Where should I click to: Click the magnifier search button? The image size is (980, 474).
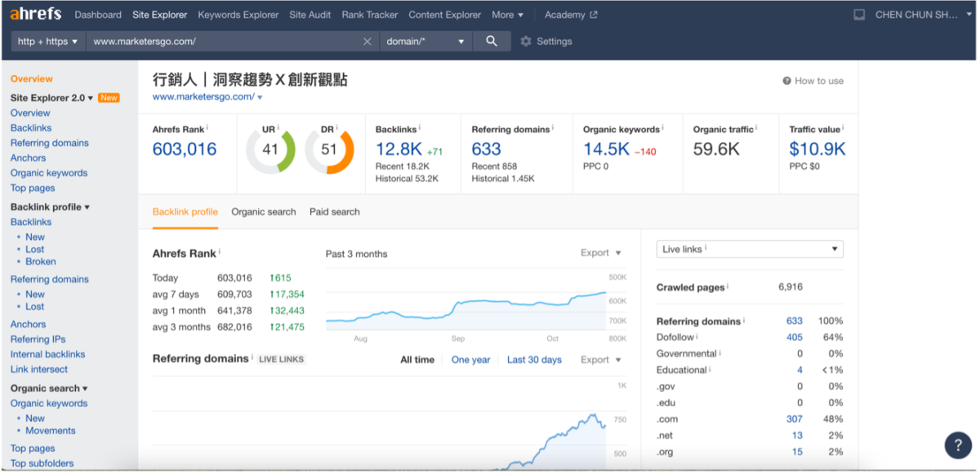492,41
